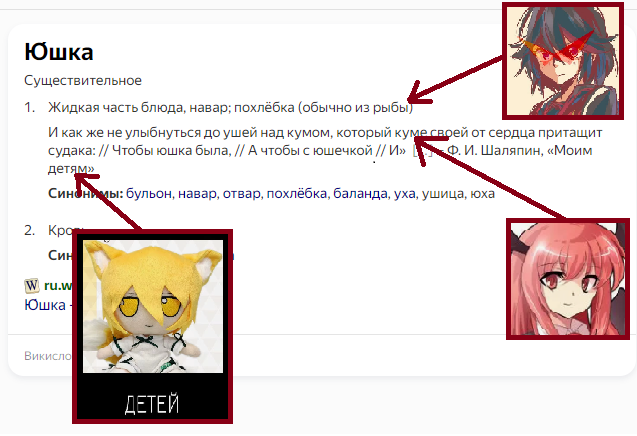Click the bracketed ellipsis in the quote
This screenshot has width=637, height=436.
tap(422, 151)
